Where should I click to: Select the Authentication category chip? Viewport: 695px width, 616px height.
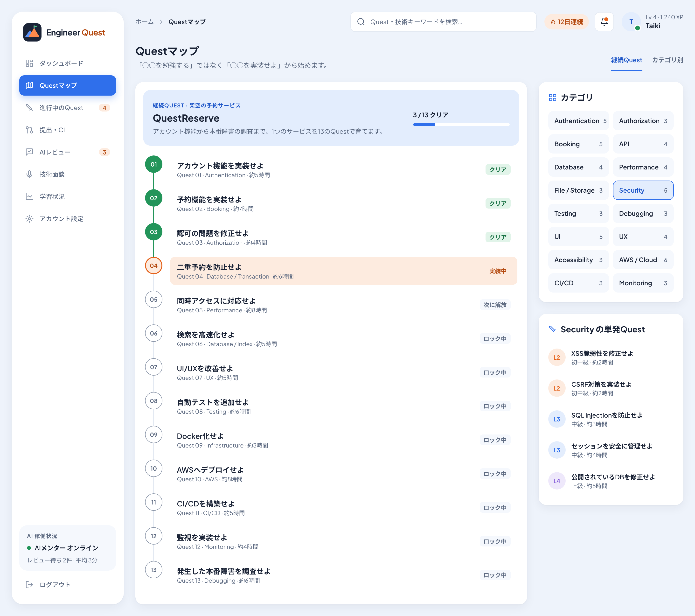(x=578, y=121)
